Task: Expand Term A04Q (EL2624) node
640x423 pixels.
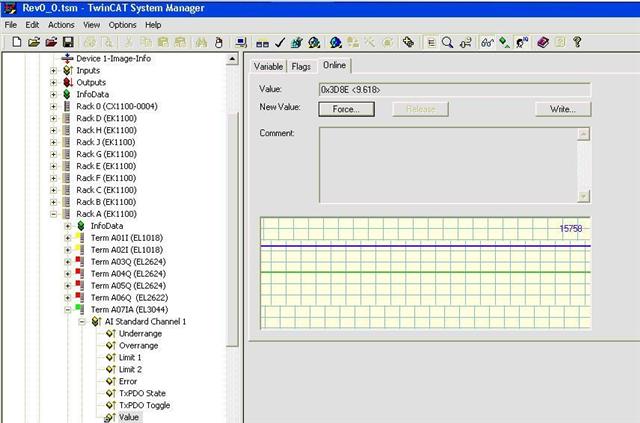Action: pyautogui.click(x=68, y=274)
